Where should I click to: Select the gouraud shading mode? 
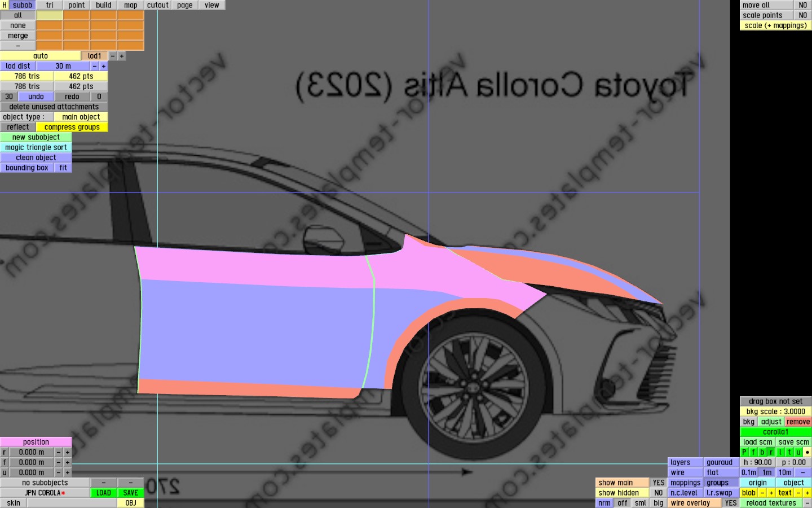click(721, 462)
